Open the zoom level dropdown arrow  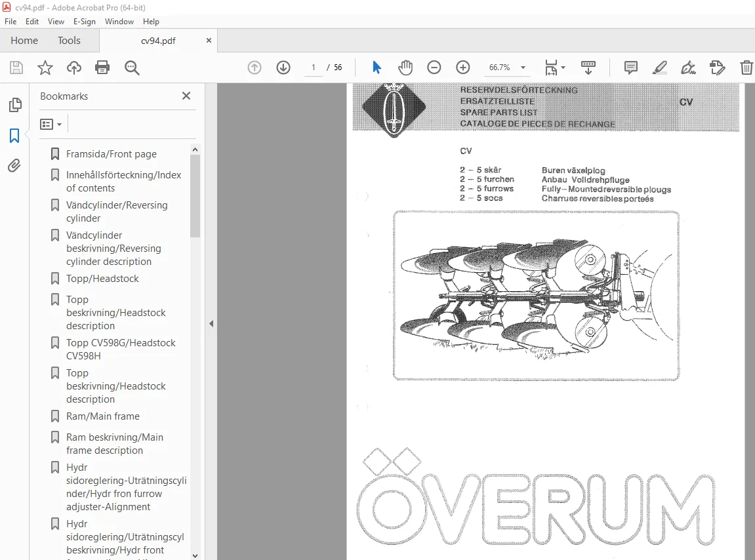point(523,68)
